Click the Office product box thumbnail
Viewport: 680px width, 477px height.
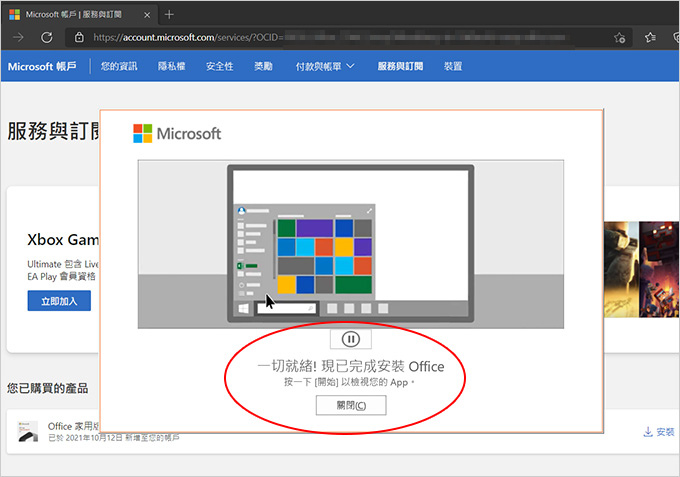point(28,431)
